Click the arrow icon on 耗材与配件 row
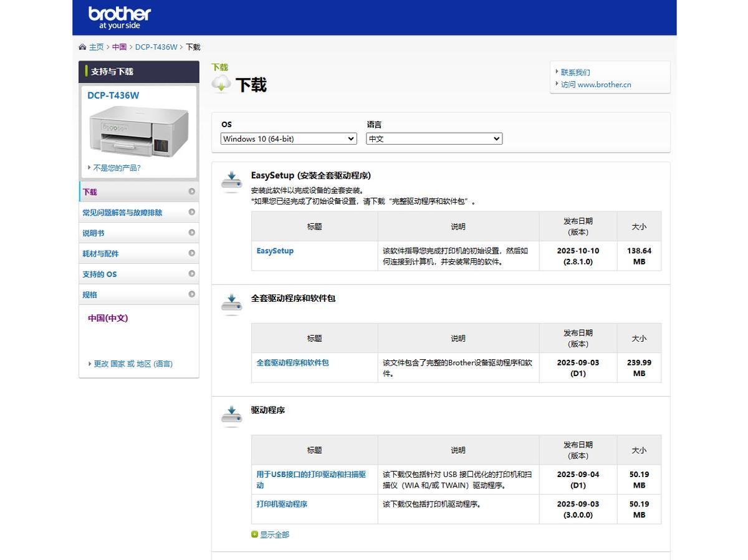Image resolution: width=748 pixels, height=560 pixels. (192, 253)
